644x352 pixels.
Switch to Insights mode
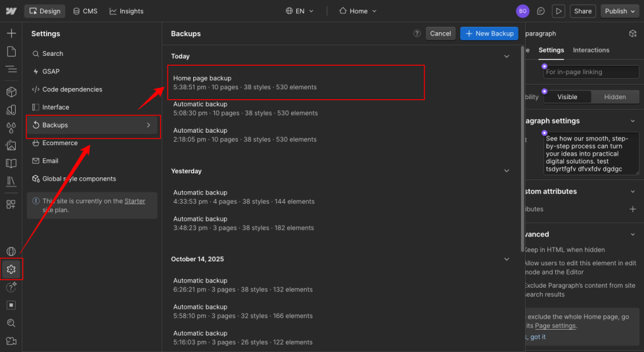click(126, 11)
